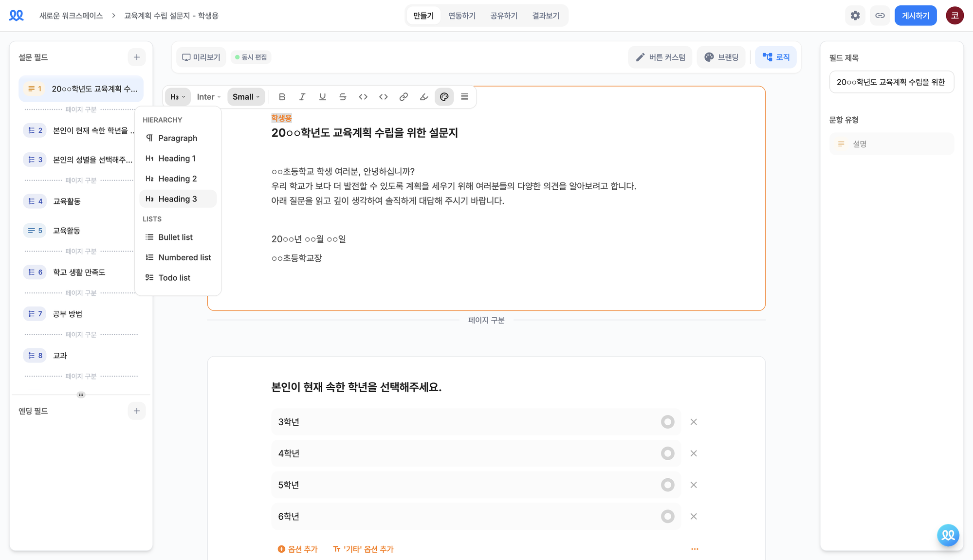Click the 필드 제목 input field
Screen dimensions: 973x560
click(891, 82)
